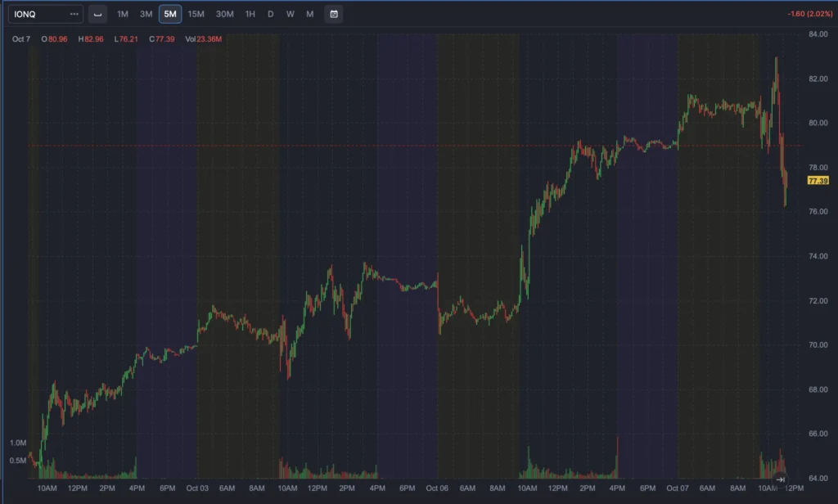Select the active 5M interval button

click(x=170, y=14)
